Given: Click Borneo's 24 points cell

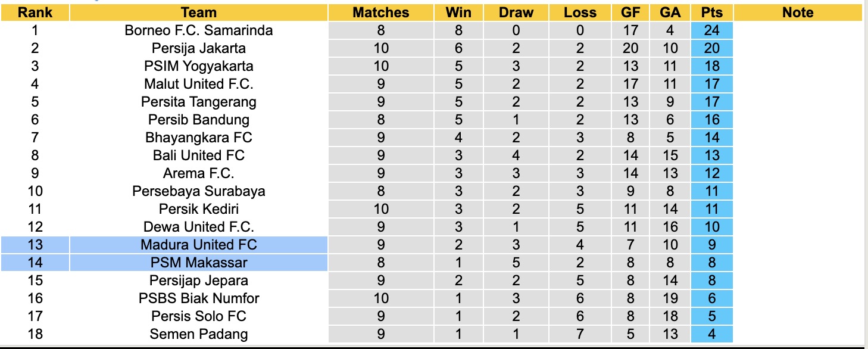Looking at the screenshot, I should coord(712,30).
